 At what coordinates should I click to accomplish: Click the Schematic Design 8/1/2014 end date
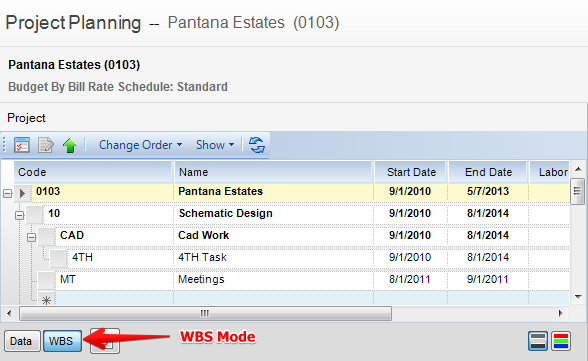click(488, 214)
